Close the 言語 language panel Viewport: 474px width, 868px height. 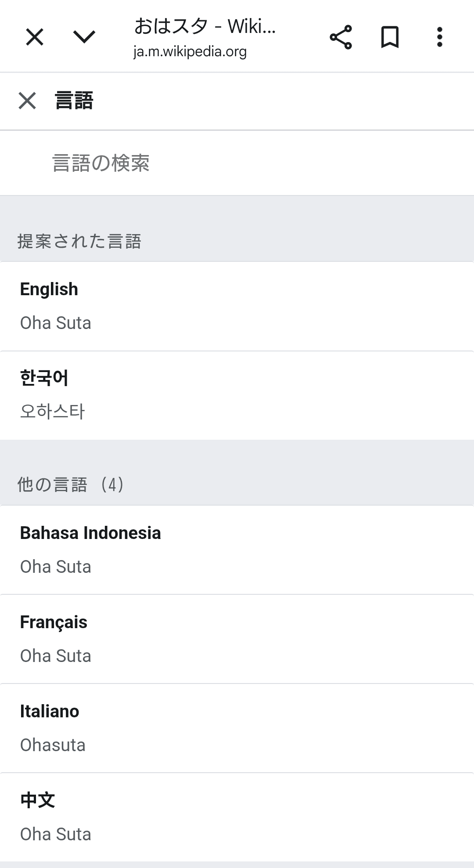(x=27, y=101)
